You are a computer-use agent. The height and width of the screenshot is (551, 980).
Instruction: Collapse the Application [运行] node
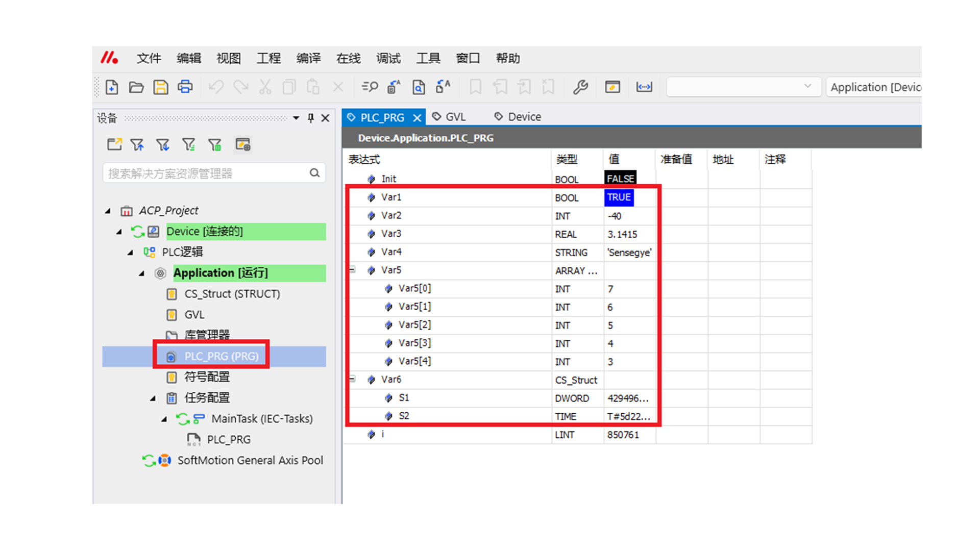click(141, 273)
